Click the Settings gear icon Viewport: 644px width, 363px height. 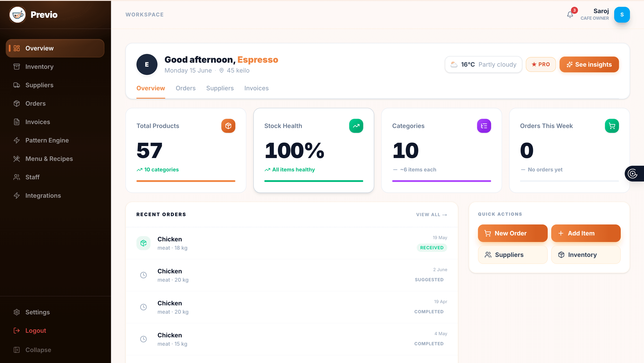point(17,312)
